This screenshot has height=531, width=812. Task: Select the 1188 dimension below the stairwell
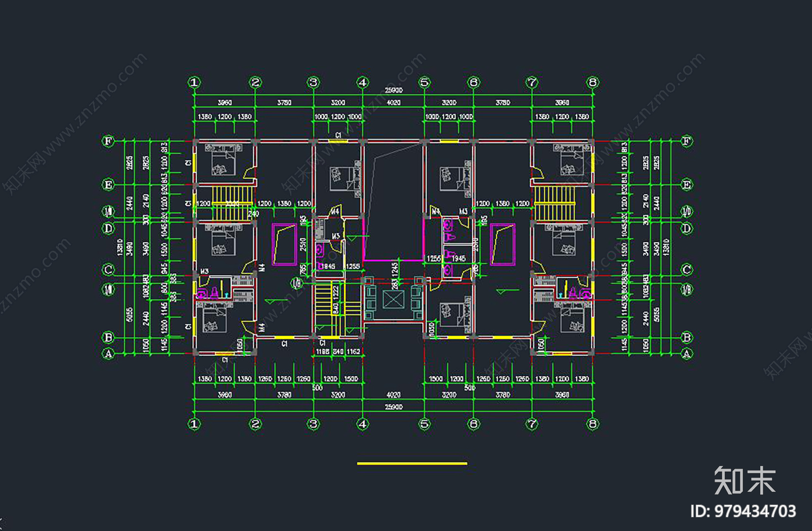click(323, 352)
